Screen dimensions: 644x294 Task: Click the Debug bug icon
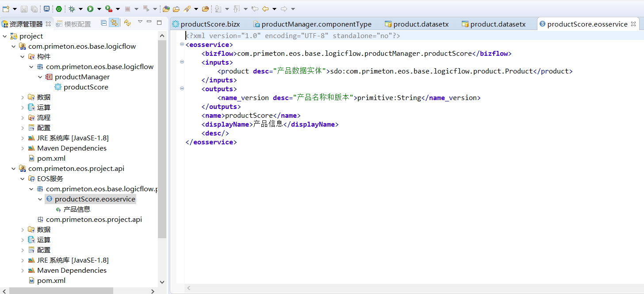tap(72, 9)
